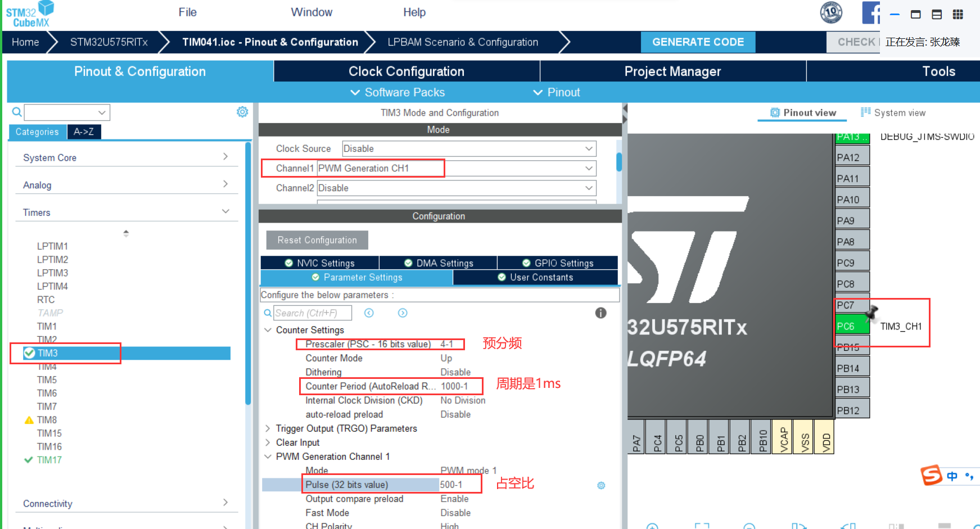Image resolution: width=980 pixels, height=529 pixels.
Task: Click the chip zoom-in icon at the bottom
Action: pyautogui.click(x=652, y=526)
